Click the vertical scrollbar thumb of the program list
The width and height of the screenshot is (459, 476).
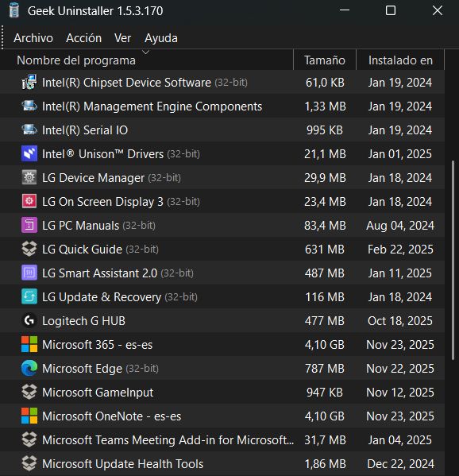453,261
